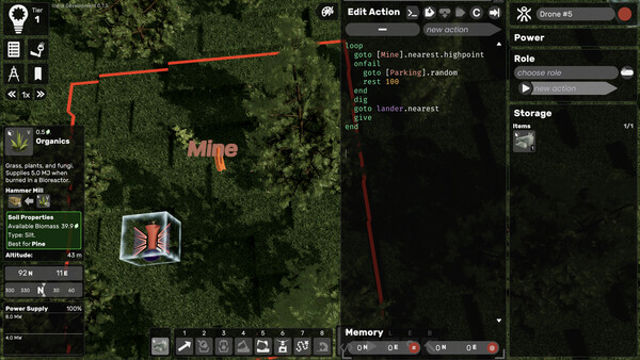Click the robotic arm build icon
This screenshot has height=360, width=640.
tap(38, 49)
